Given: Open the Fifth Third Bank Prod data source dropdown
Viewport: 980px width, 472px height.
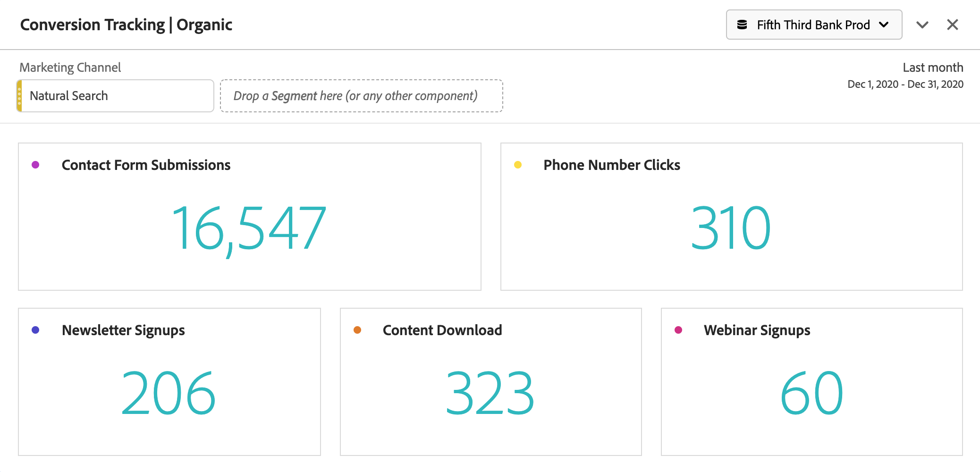Looking at the screenshot, I should [x=813, y=25].
